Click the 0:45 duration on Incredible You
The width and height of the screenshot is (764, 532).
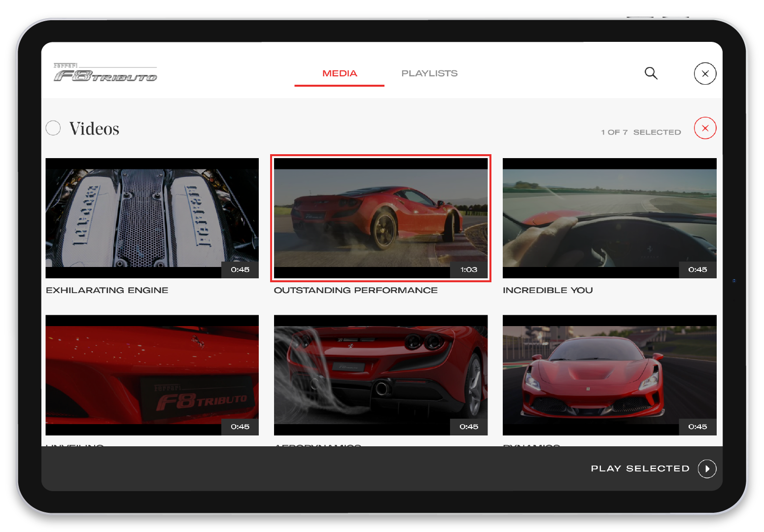point(697,269)
